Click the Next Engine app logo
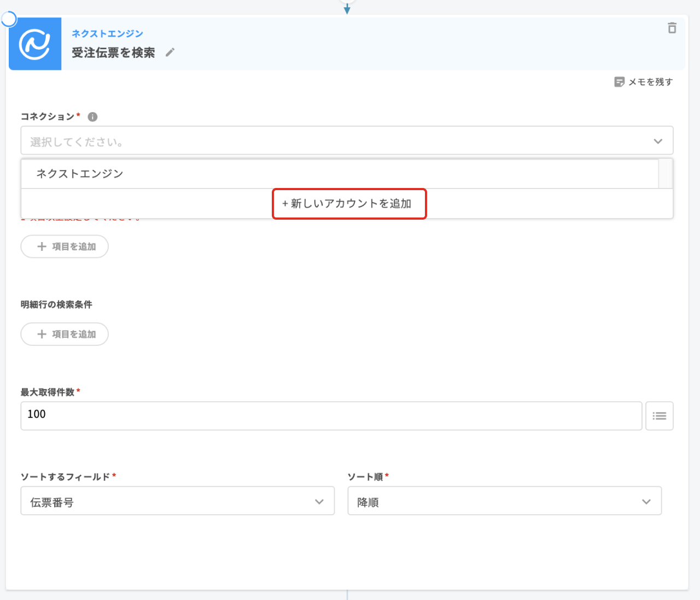This screenshot has height=600, width=700. 35,44
